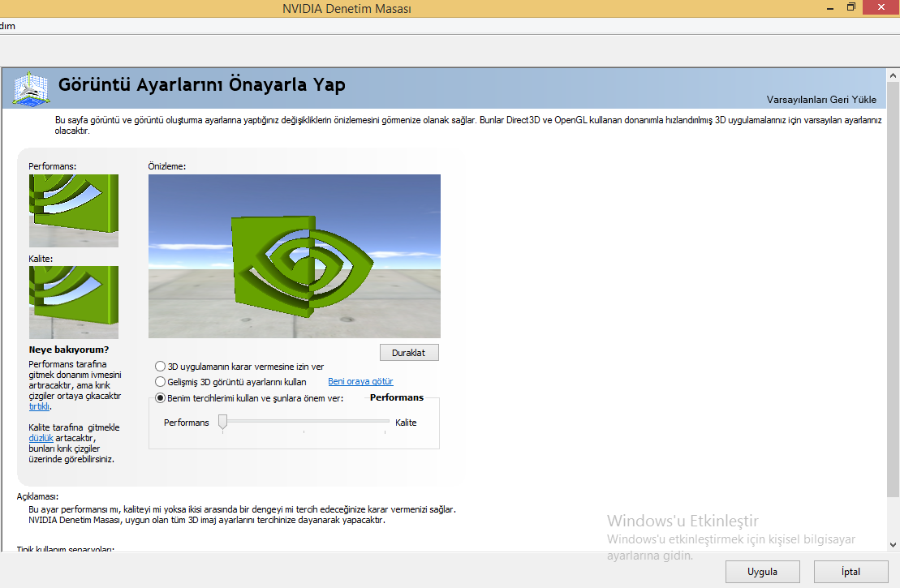
Task: Click the Duraklat button
Action: tap(409, 353)
